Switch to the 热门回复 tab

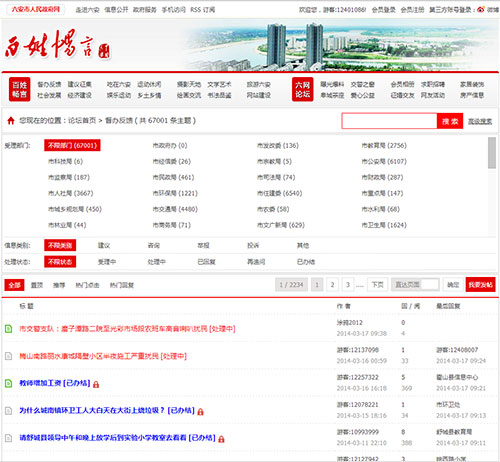coord(122,285)
